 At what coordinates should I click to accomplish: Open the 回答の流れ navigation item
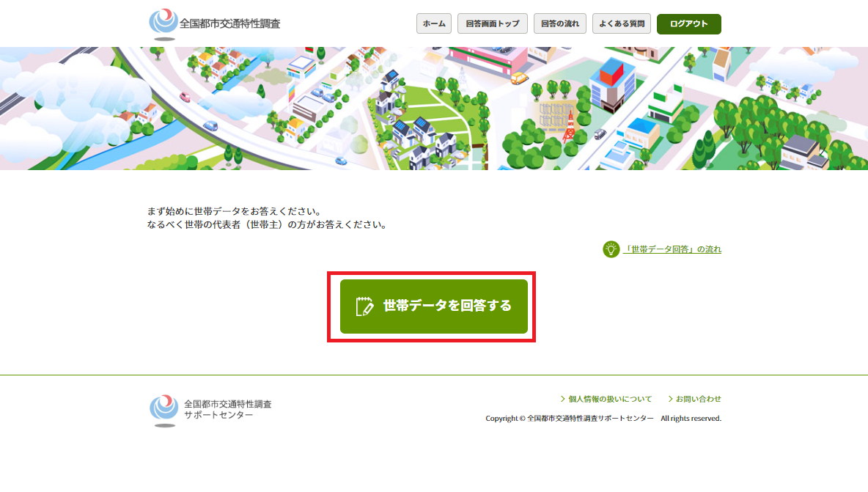[x=560, y=24]
